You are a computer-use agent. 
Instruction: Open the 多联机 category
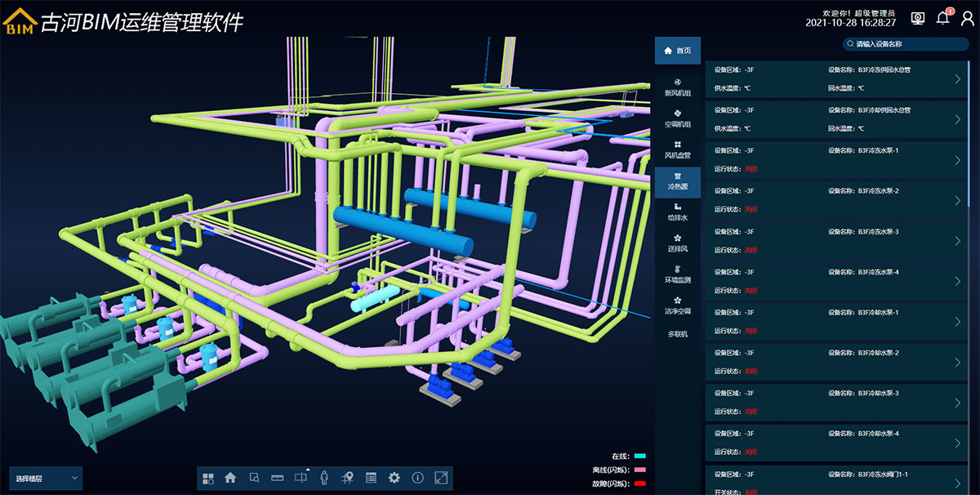[677, 334]
